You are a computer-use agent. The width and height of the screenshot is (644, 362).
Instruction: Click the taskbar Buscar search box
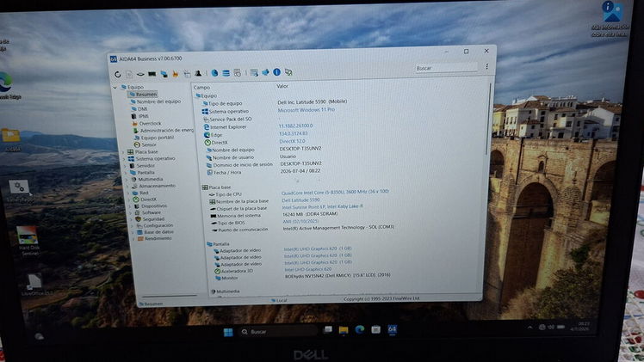pos(277,331)
